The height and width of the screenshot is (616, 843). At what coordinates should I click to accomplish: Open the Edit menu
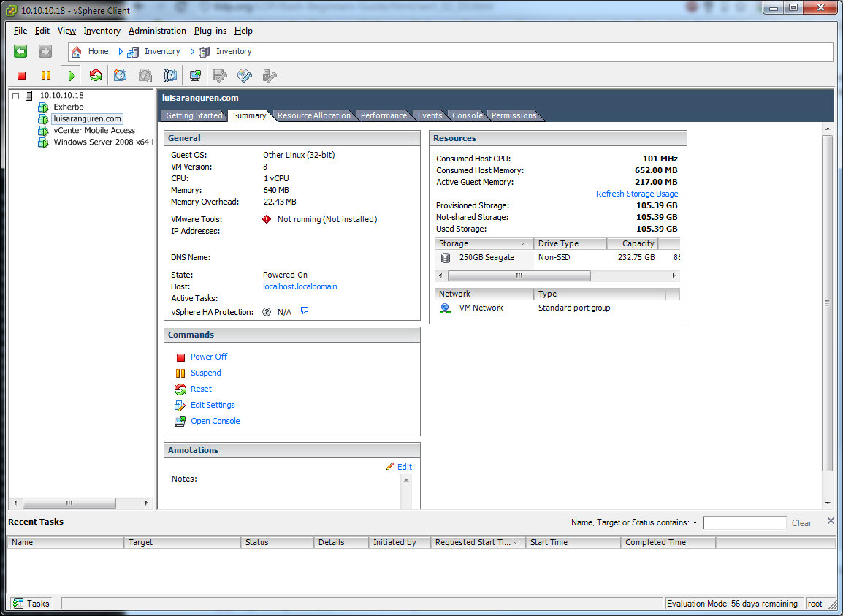pyautogui.click(x=42, y=31)
